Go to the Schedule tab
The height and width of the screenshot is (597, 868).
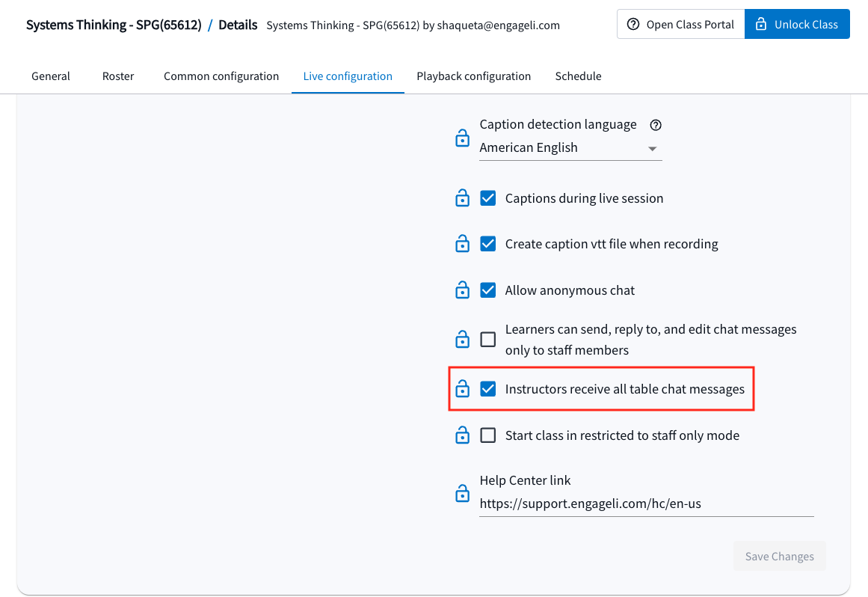[x=578, y=76]
